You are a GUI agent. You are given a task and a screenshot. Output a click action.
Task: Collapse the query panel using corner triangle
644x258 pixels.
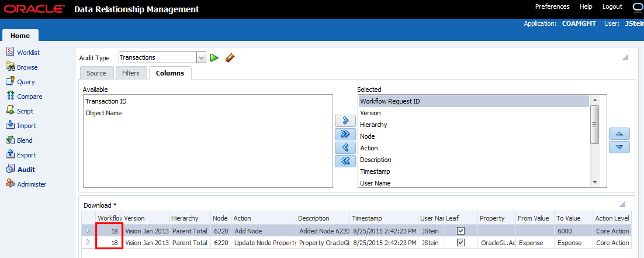pos(625,57)
